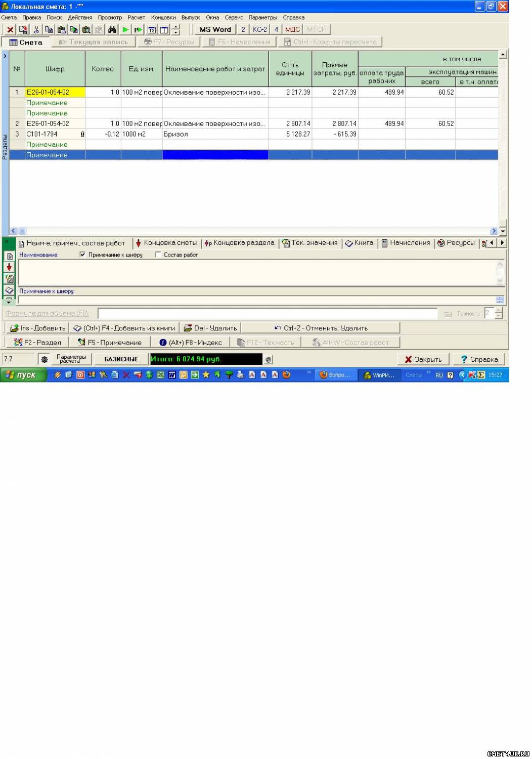Screen dimensions: 532x759
Task: Click the copy icon in toolbar
Action: 49,30
